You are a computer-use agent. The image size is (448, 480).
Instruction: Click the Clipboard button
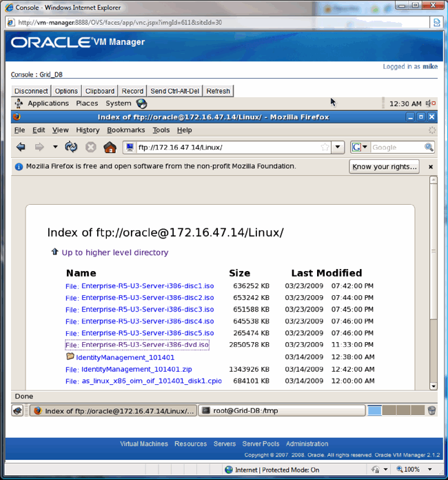click(x=100, y=91)
